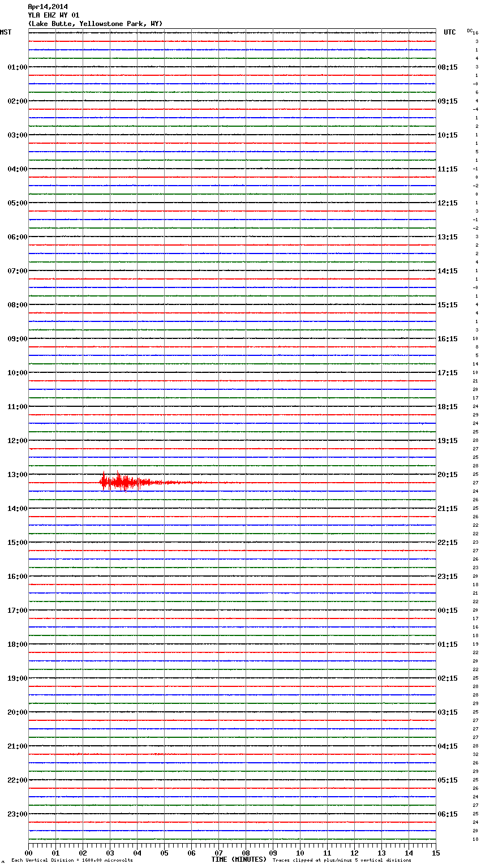481x868 pixels.
Task: Select station code text "YLA EHZ WY 01"
Action: 54,15
